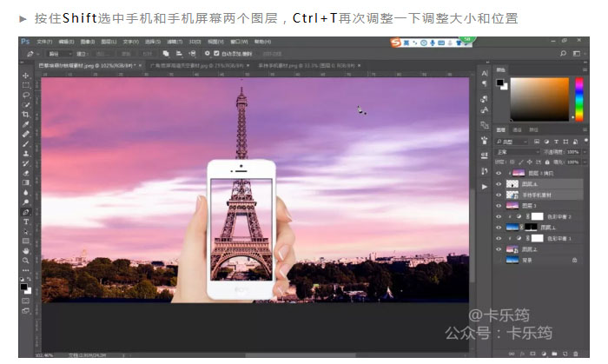Screen dimensions: 608x364
Task: Open the 文件(F) menu
Action: (45, 41)
